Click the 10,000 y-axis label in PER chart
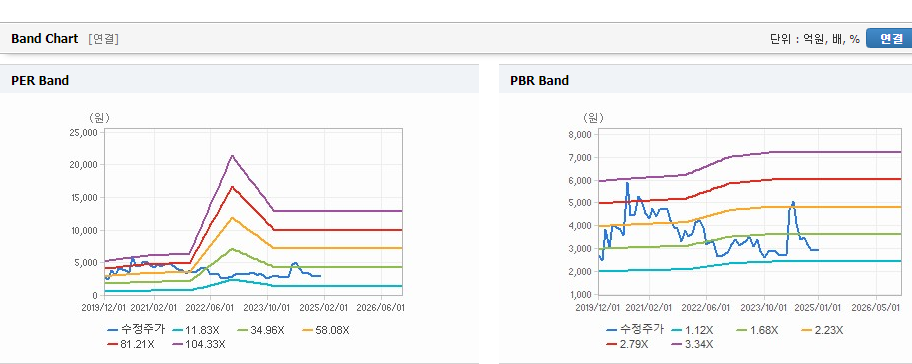 pyautogui.click(x=84, y=231)
